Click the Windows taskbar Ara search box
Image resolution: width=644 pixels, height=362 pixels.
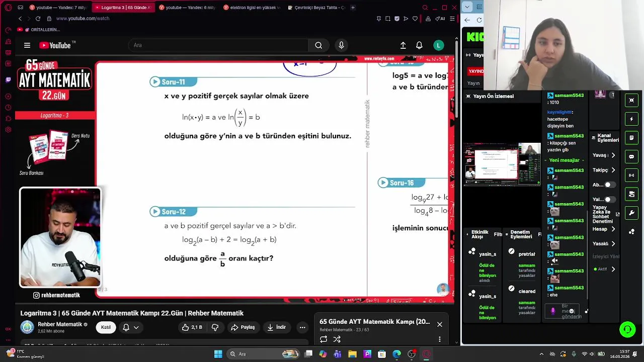(262, 354)
